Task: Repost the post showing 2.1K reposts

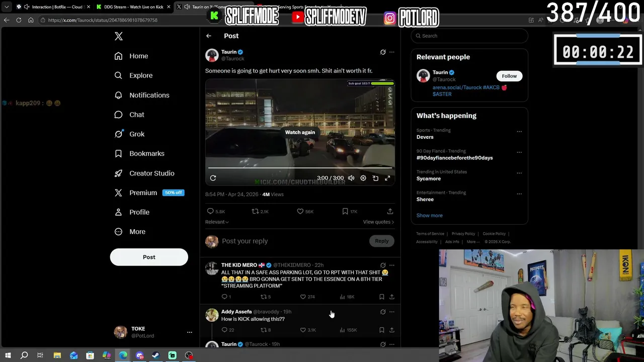Action: pyautogui.click(x=255, y=211)
